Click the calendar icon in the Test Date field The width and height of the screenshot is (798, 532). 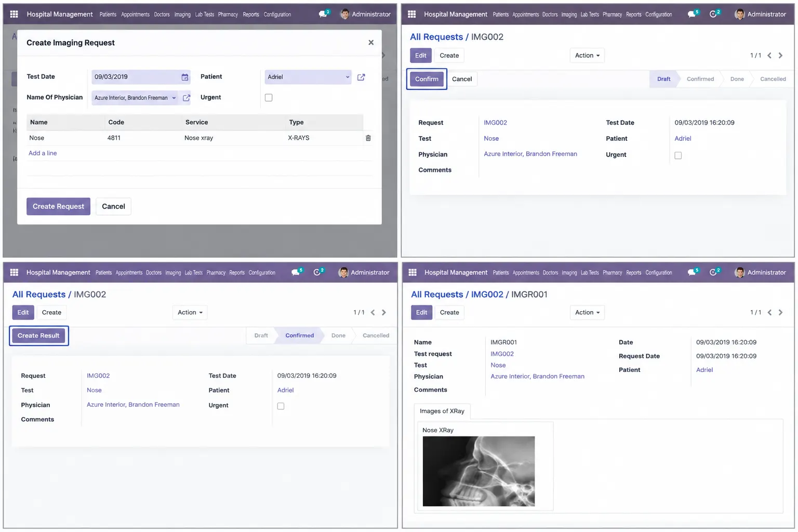[x=185, y=77]
